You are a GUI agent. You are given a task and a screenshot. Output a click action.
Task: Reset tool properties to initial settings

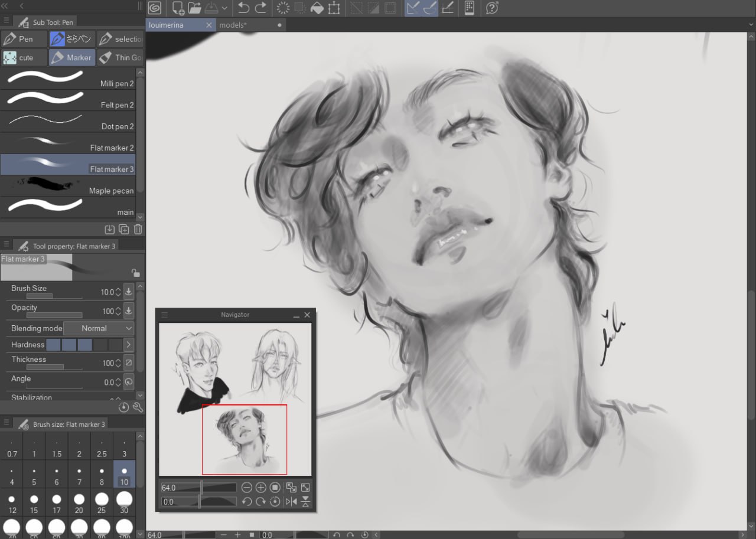[123, 407]
